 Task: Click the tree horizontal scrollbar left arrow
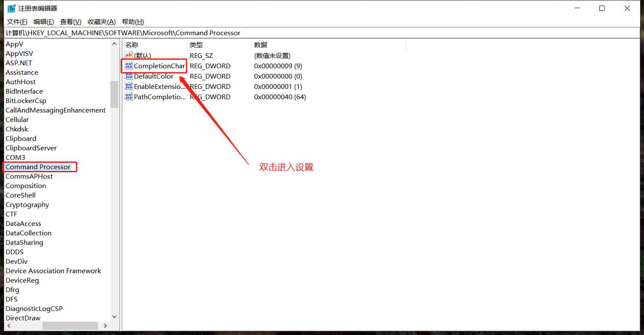pyautogui.click(x=8, y=326)
